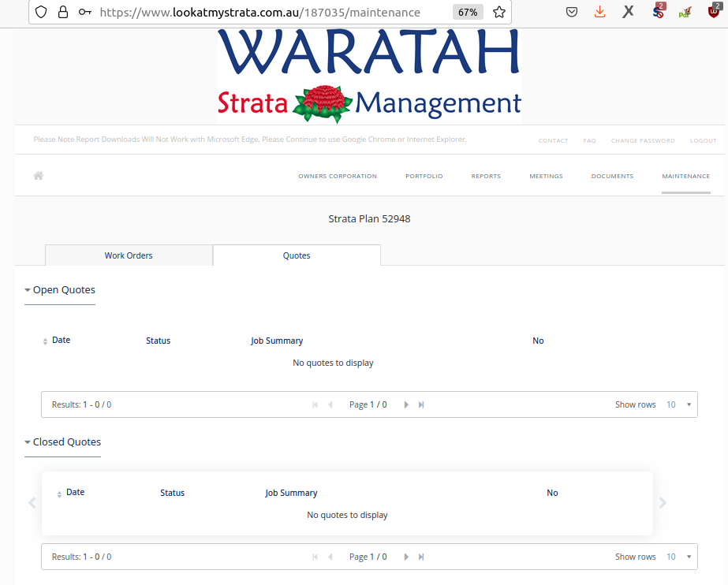The width and height of the screenshot is (728, 585).
Task: Click Status column header in Closed Quotes
Action: (172, 493)
